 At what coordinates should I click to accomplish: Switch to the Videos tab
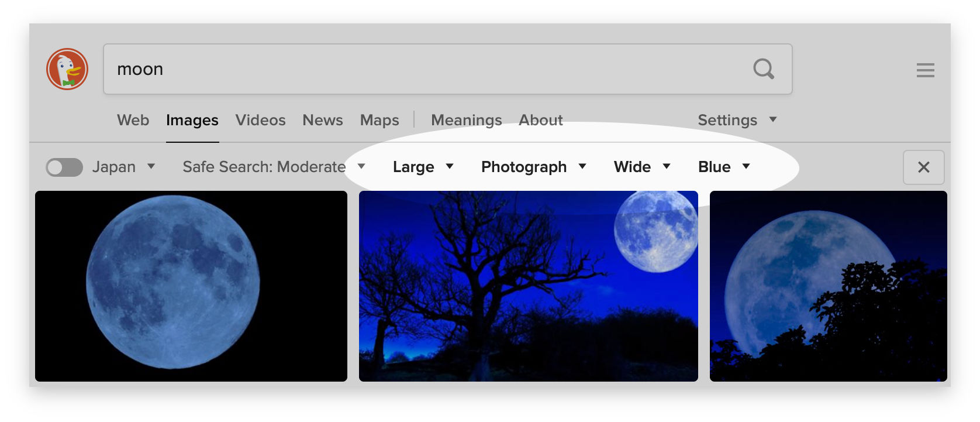[261, 120]
